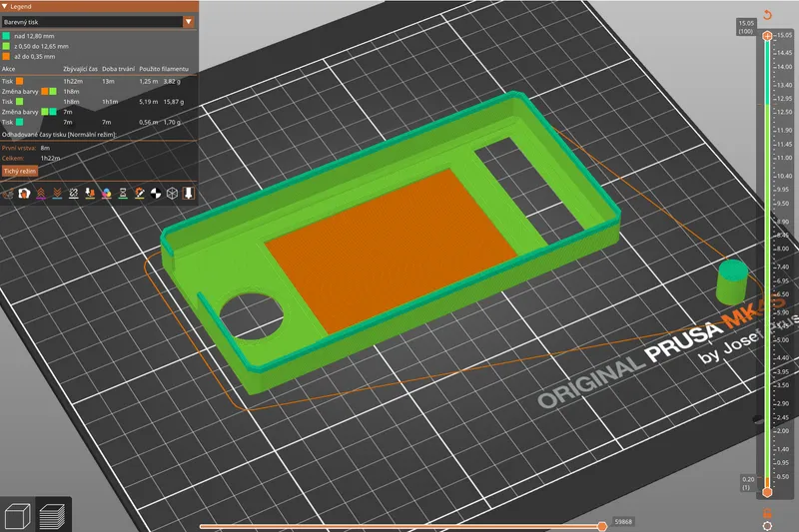Switch to sliced layers preview
This screenshot has width=799, height=532.
pyautogui.click(x=50, y=515)
